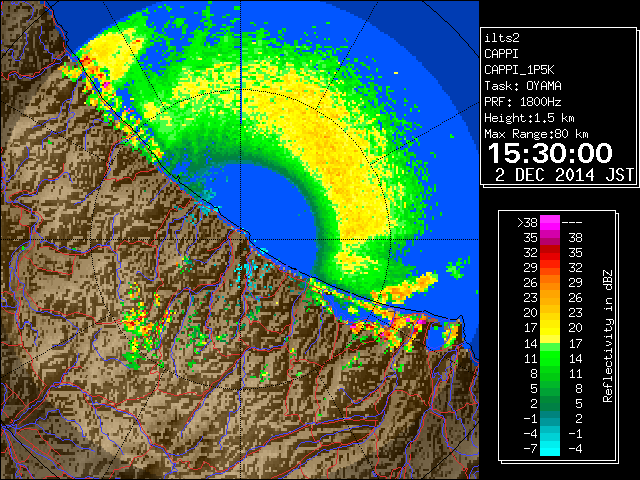Select the "Height:1.5 km" text

(529, 118)
